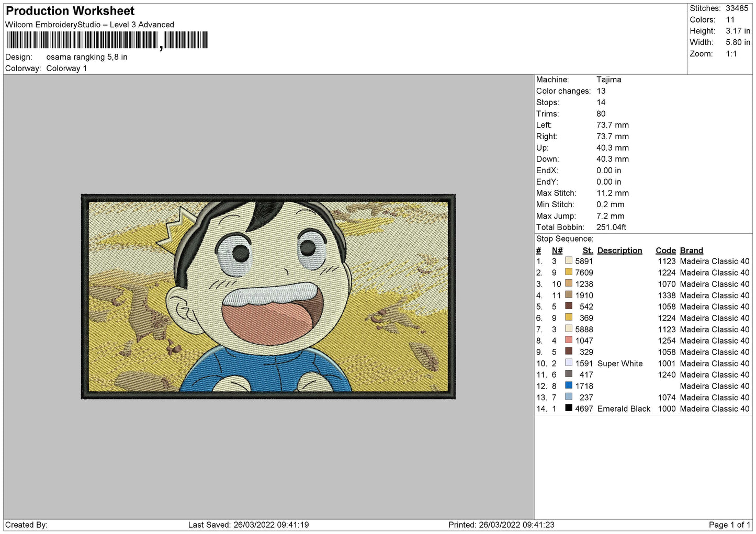Click the Max Jump value "7.2 mm"
This screenshot has height=534, width=756.
(x=611, y=216)
